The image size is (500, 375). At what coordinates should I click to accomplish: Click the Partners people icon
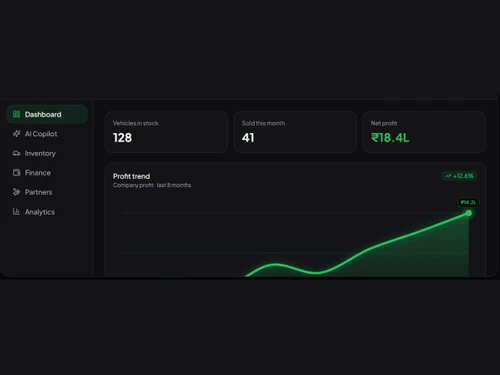16,192
